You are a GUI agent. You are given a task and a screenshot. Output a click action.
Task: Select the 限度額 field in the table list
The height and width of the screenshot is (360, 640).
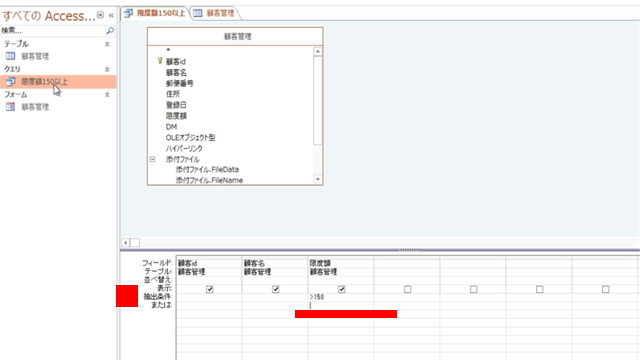[176, 116]
